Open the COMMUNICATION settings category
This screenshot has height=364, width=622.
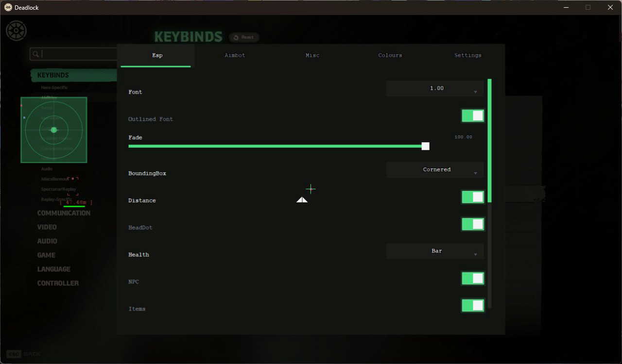tap(64, 213)
